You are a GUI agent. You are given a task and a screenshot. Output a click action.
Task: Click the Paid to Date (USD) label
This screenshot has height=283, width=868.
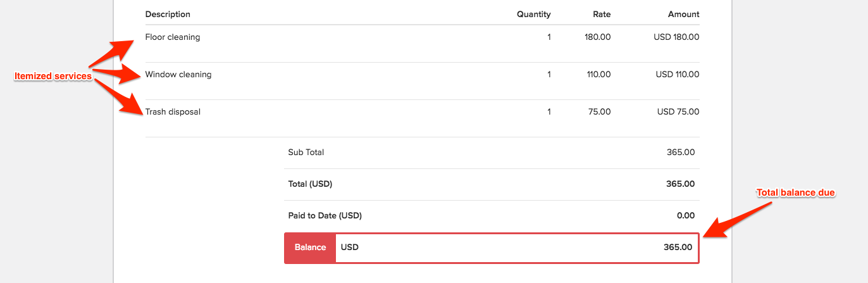325,216
